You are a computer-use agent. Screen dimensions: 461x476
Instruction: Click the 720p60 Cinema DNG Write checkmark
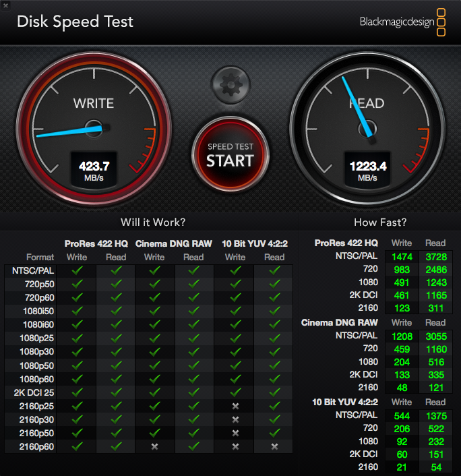point(155,297)
